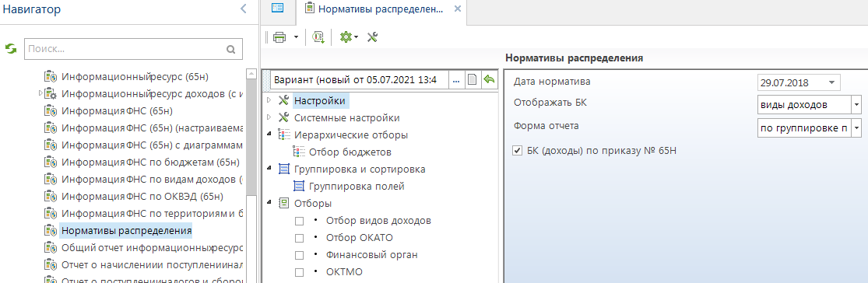Click the Иерархические отборы icon

(x=284, y=135)
